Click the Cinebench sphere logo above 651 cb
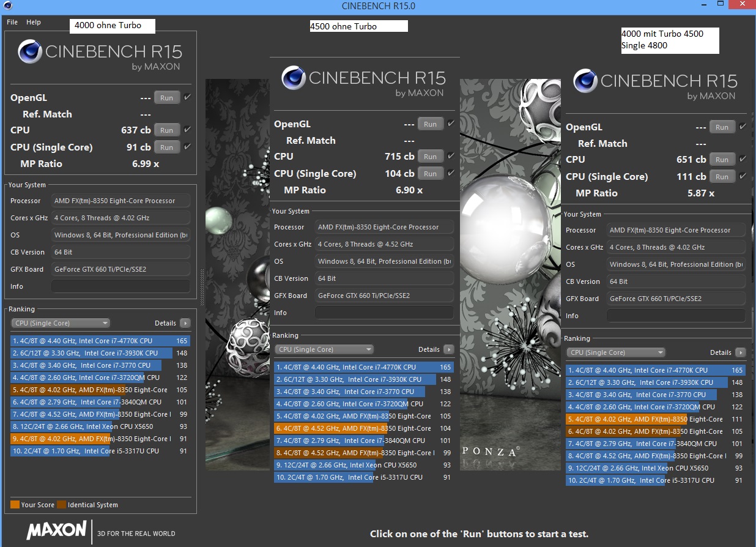Image resolution: width=756 pixels, height=547 pixels. 585,81
